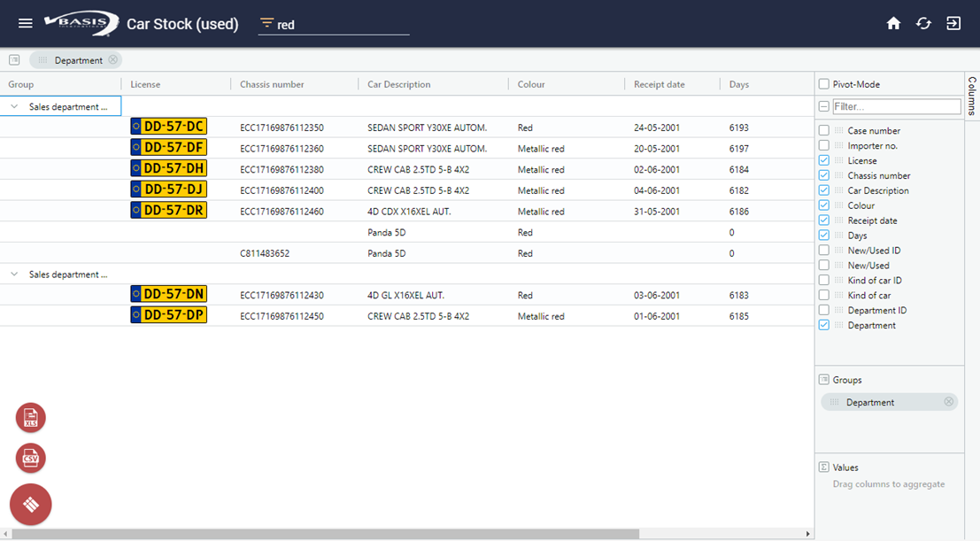Collapse the second Sales department group
Viewport: 980px width, 541px height.
[x=14, y=274]
